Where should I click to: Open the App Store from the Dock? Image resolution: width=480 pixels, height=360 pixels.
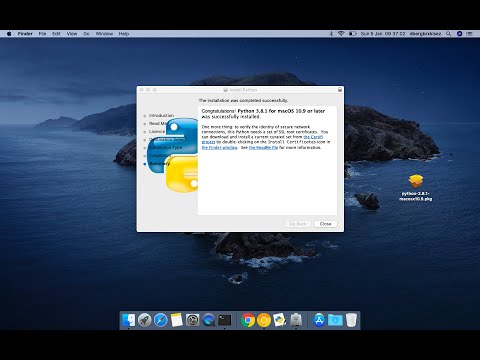[319, 320]
